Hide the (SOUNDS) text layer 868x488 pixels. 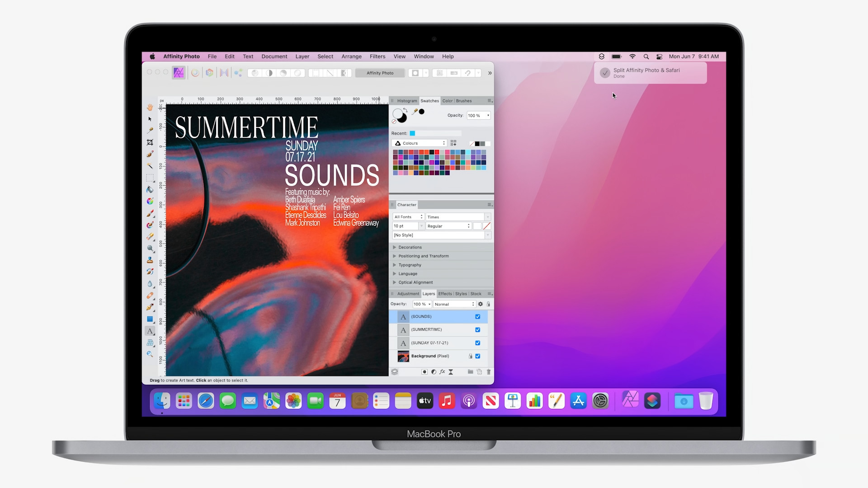point(477,317)
